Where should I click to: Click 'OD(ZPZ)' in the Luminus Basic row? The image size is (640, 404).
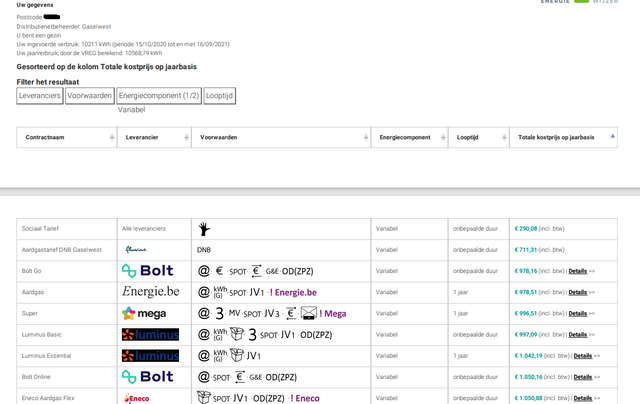(x=316, y=335)
